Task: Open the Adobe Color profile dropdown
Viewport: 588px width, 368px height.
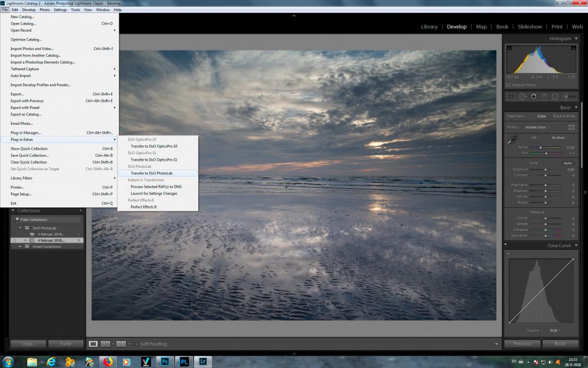Action: pyautogui.click(x=537, y=127)
